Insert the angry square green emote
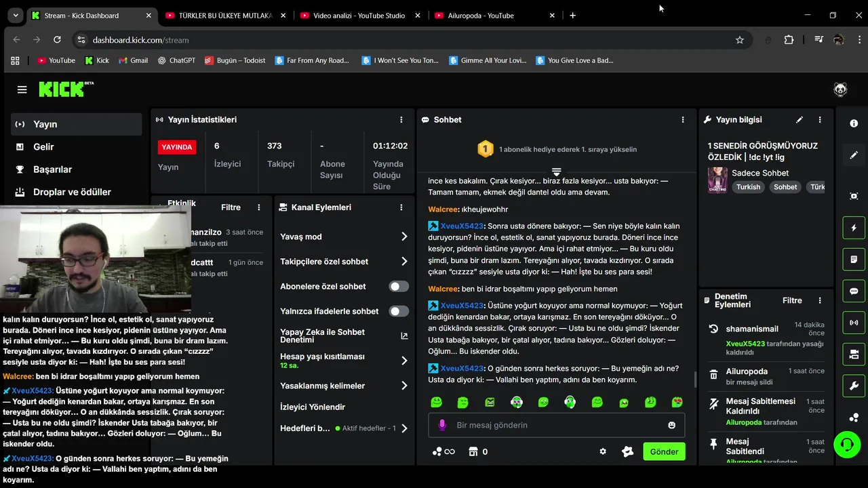The image size is (868, 488). click(490, 402)
